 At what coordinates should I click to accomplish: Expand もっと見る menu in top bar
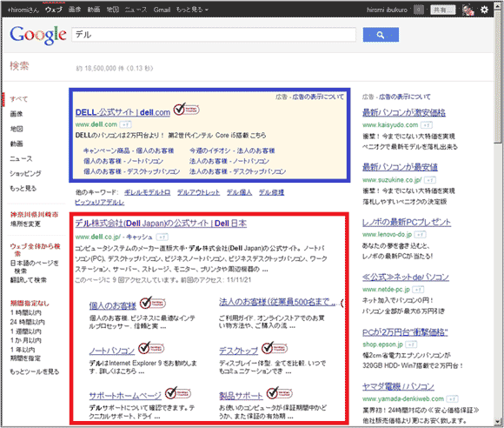tap(192, 10)
